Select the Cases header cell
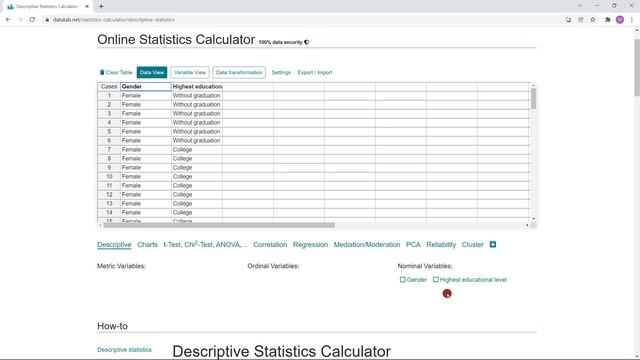This screenshot has height=360, width=640. [x=109, y=87]
